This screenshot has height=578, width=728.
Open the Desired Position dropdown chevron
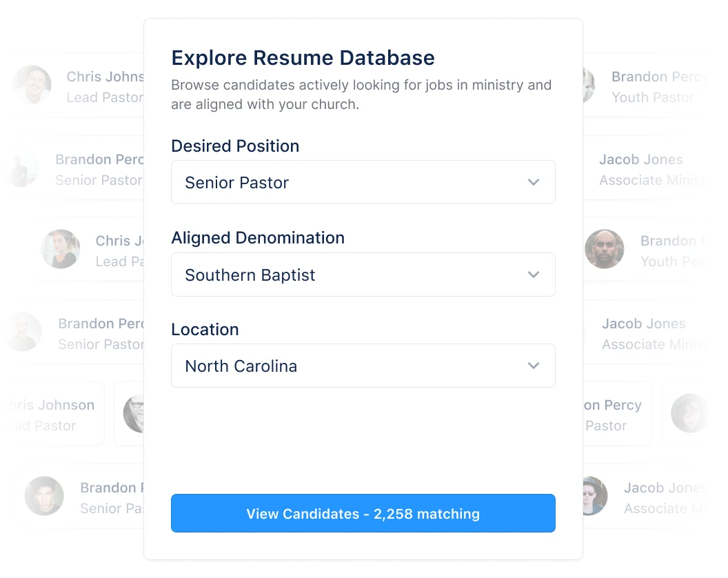(533, 182)
